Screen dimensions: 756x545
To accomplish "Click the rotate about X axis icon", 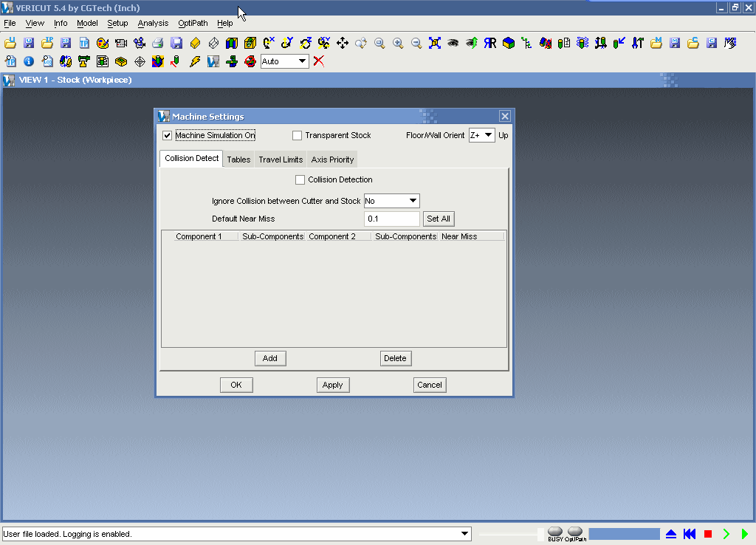I will [x=269, y=43].
